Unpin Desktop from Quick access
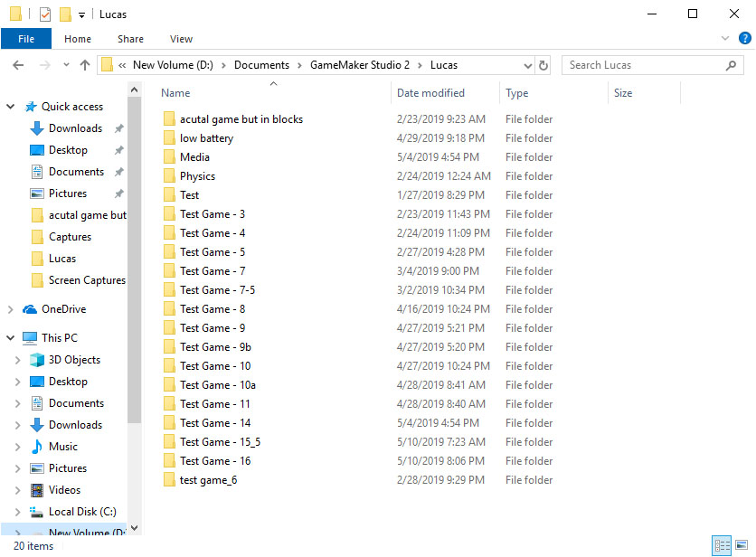This screenshot has width=756, height=557. tap(118, 149)
